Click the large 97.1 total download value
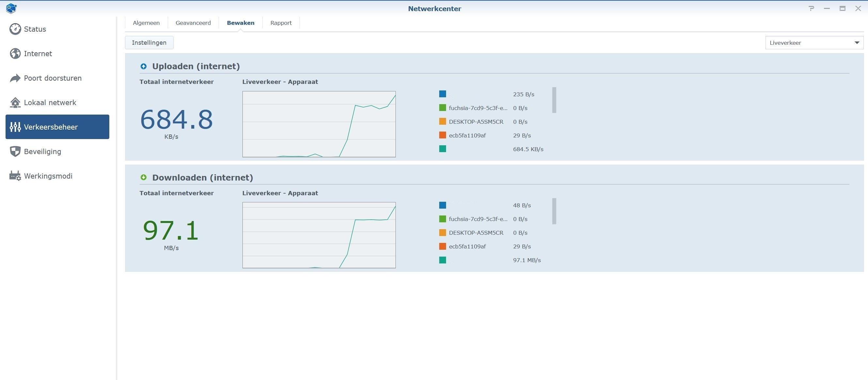 coord(171,230)
